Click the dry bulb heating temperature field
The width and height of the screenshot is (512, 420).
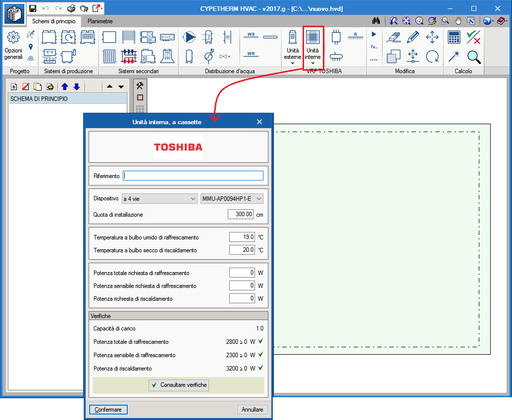click(x=242, y=250)
